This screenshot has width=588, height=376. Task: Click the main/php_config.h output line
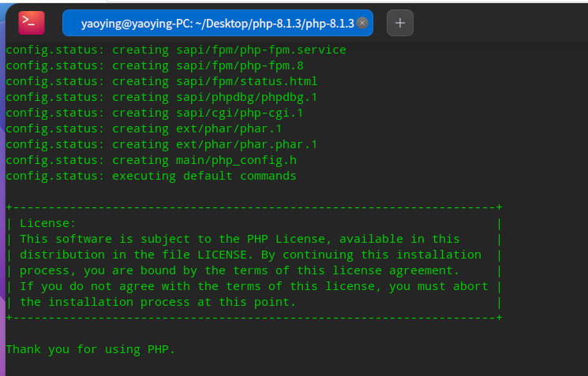point(150,160)
